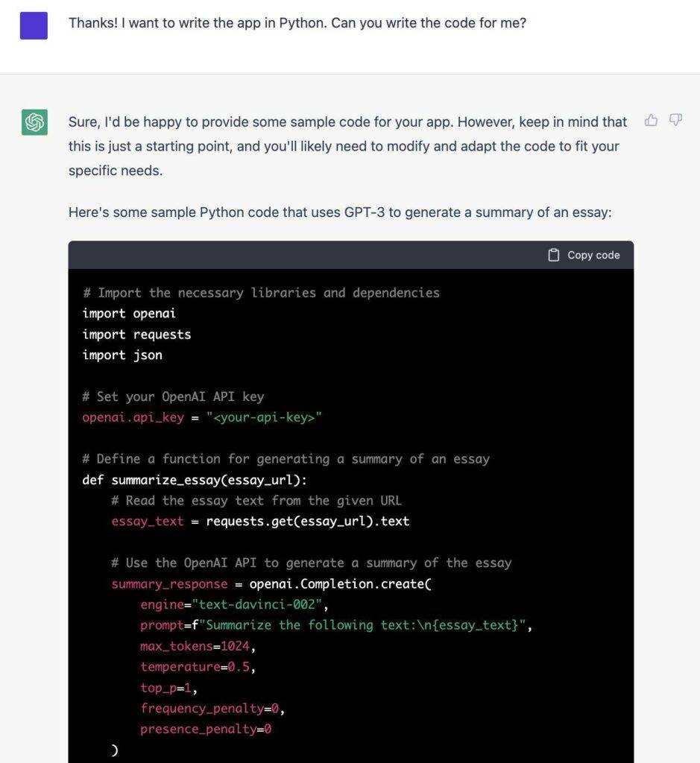
Task: Click the sentence introducing the sample Python code
Action: (x=339, y=212)
